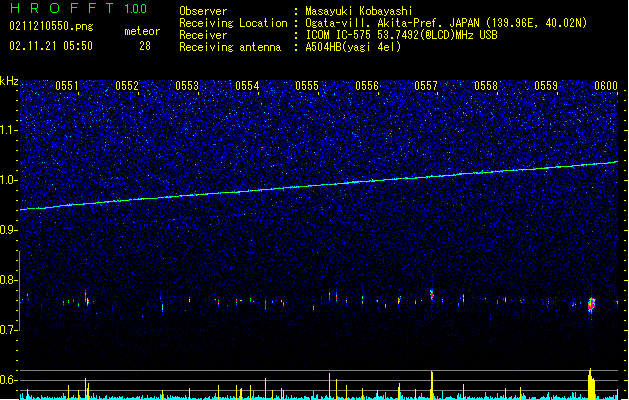Click the HROFFT program title
Viewport: 629px width, 400px height.
click(62, 8)
